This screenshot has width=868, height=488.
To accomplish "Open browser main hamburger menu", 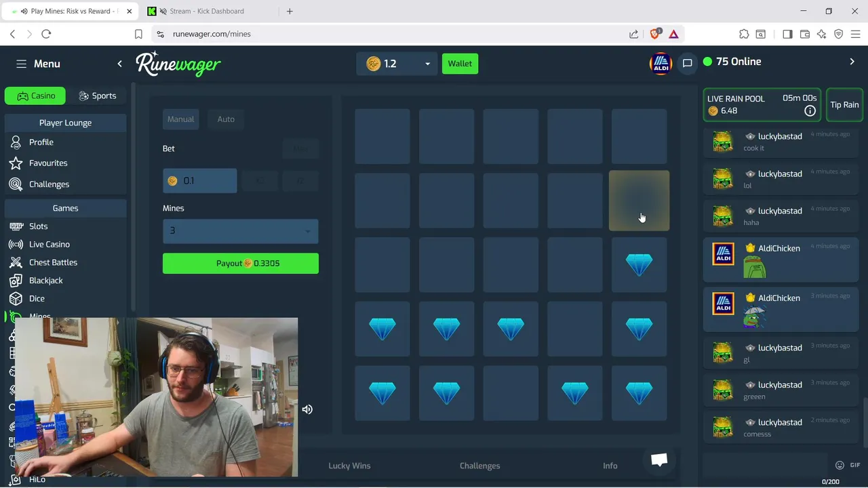I will pyautogui.click(x=856, y=34).
